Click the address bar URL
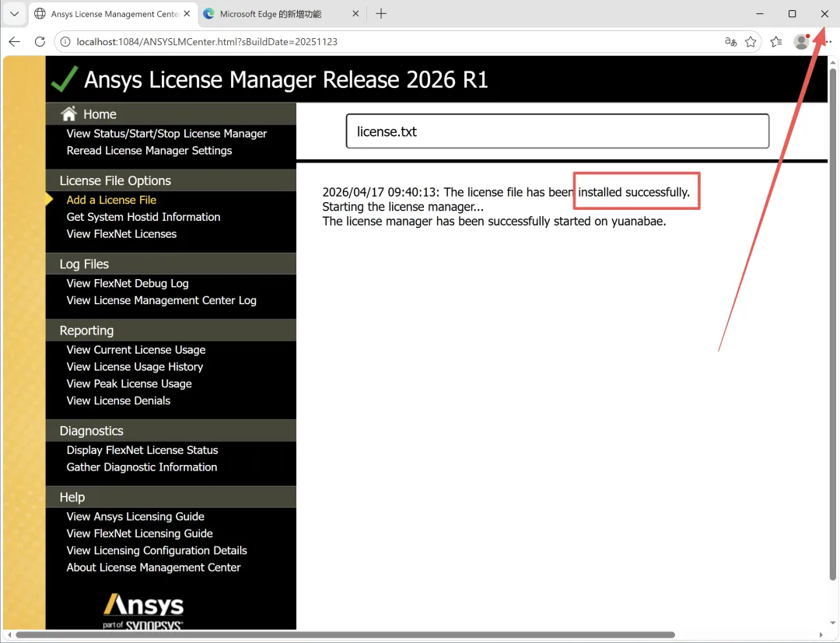Viewport: 840px width, 643px height. pyautogui.click(x=207, y=42)
